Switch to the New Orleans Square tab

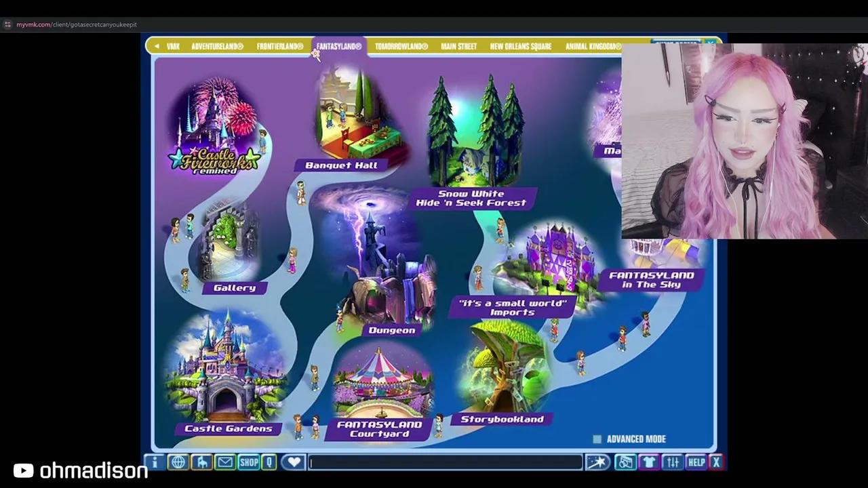(x=521, y=46)
